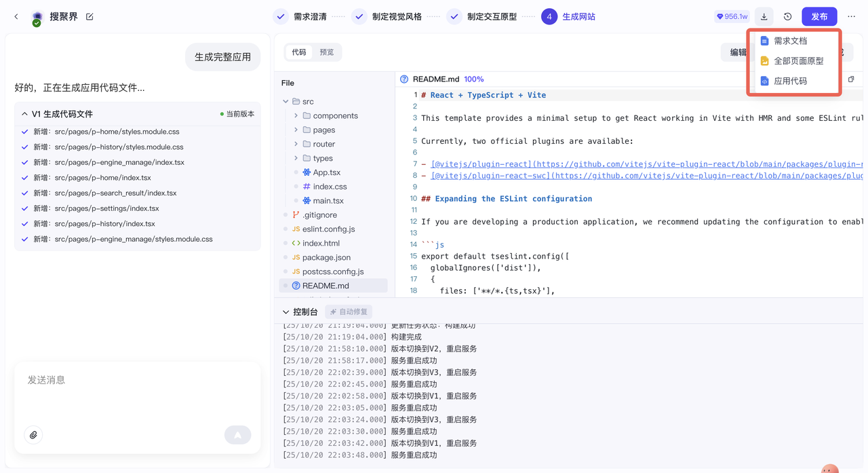Click the 956.1w credits diamond badge
868x473 pixels.
click(732, 16)
